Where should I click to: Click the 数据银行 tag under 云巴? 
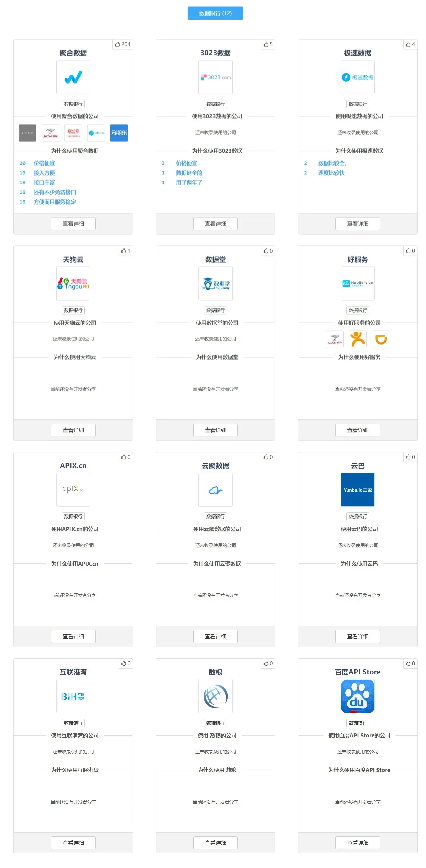pyautogui.click(x=358, y=516)
